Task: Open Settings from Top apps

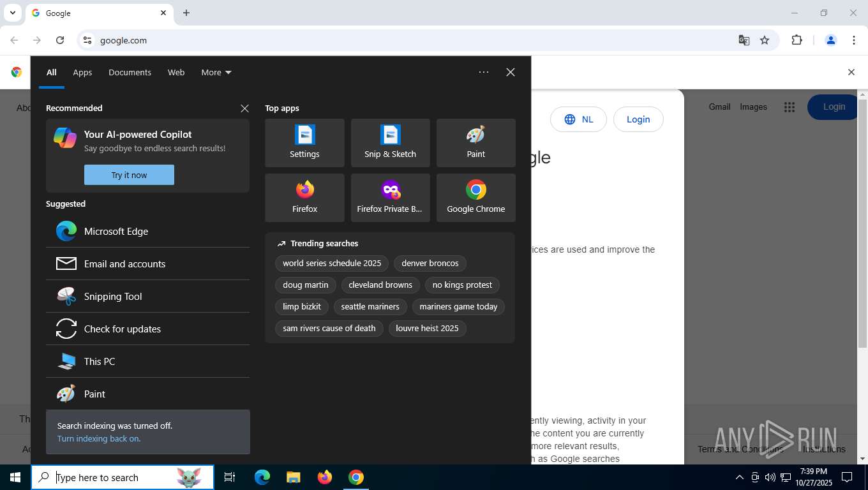Action: click(x=304, y=143)
